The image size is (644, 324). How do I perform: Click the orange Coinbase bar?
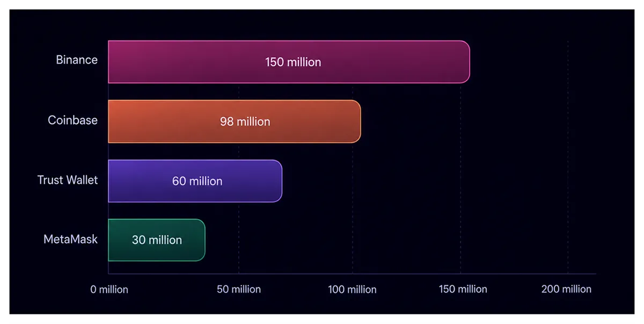coord(235,121)
